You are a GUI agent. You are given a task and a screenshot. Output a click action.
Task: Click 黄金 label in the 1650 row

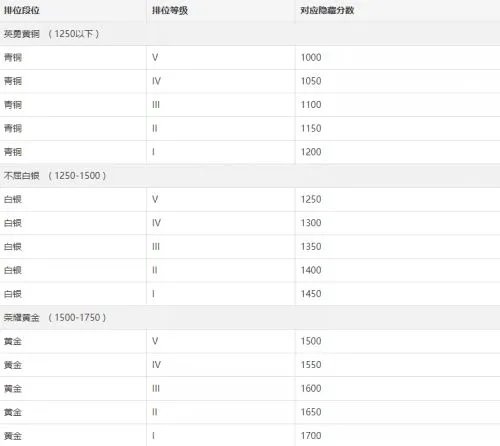[x=13, y=412]
